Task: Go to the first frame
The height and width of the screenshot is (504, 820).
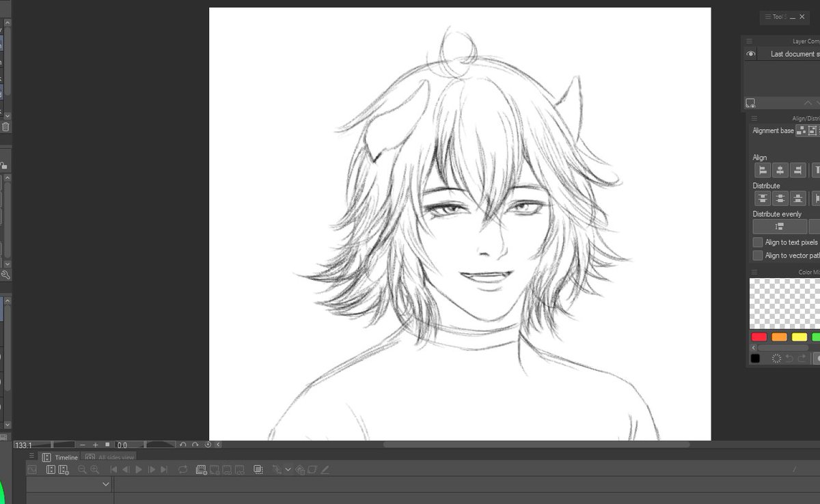Action: (x=113, y=470)
